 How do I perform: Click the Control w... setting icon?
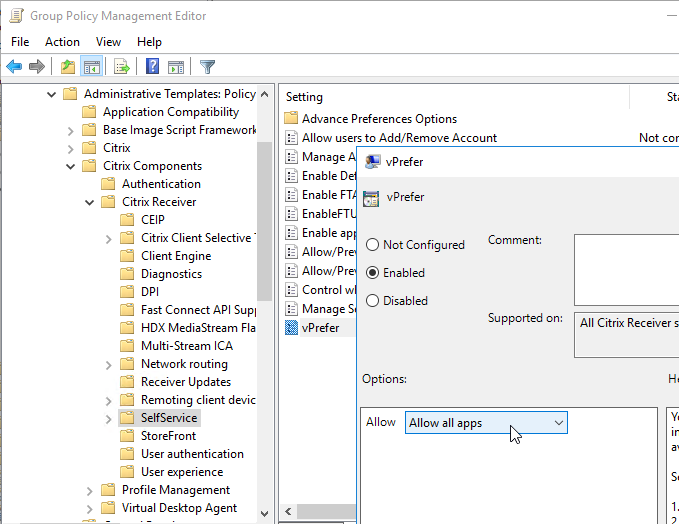pos(291,290)
